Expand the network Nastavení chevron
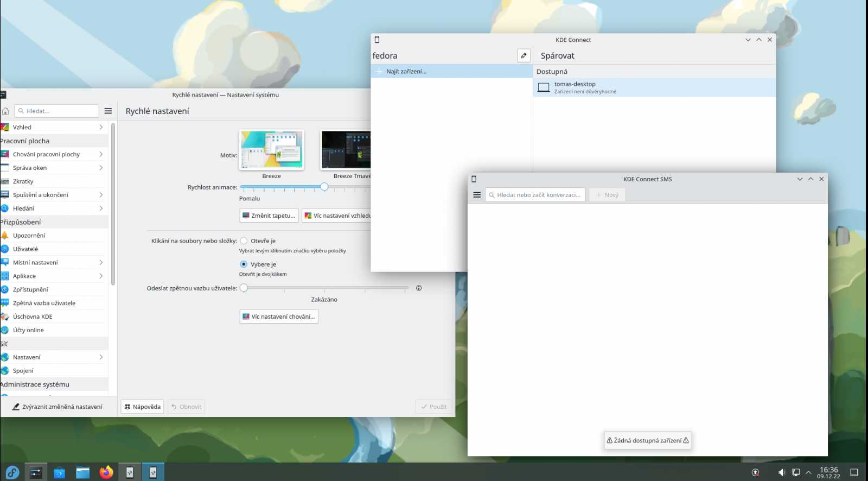Viewport: 868px width, 481px height. click(x=101, y=357)
